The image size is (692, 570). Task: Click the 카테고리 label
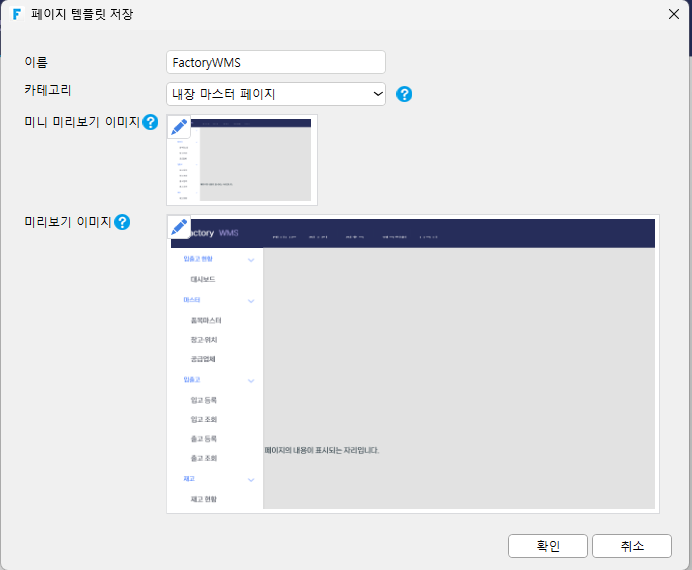pos(48,90)
